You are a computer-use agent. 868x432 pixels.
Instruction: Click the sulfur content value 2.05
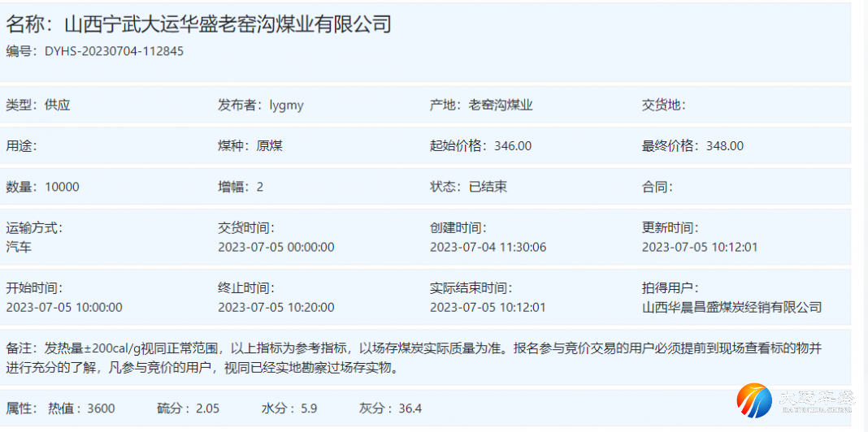207,408
